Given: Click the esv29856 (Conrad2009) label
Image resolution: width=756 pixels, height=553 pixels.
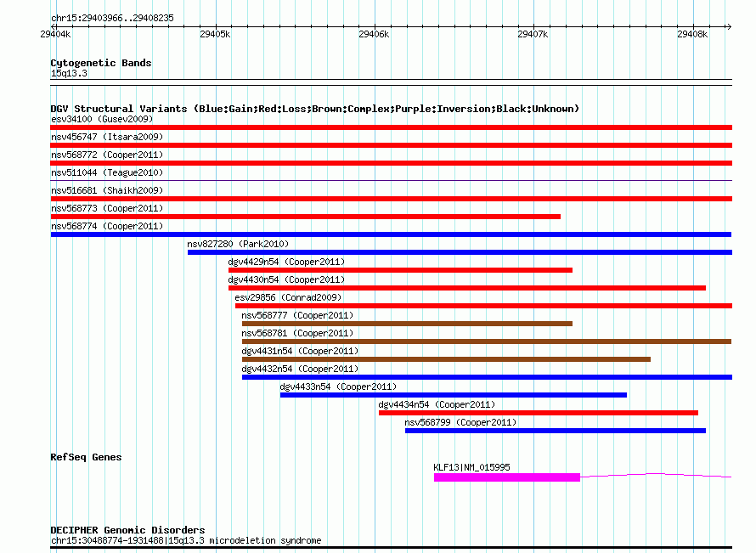Looking at the screenshot, I should 288,297.
